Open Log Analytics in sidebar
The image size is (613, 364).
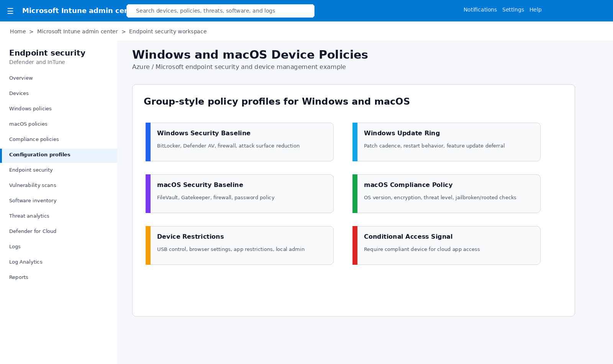click(x=59, y=262)
